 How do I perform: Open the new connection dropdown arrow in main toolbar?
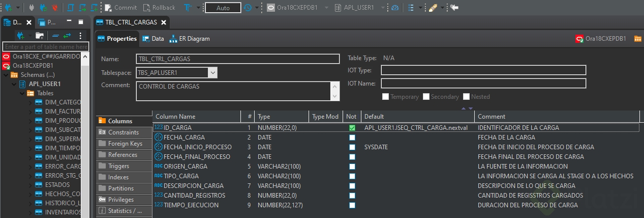click(x=18, y=8)
